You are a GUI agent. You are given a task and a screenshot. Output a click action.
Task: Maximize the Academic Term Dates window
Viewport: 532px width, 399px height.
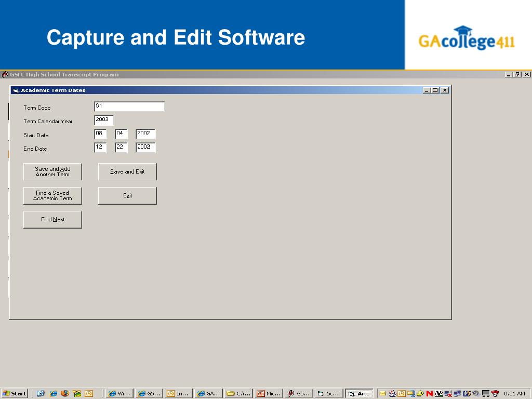pos(435,90)
